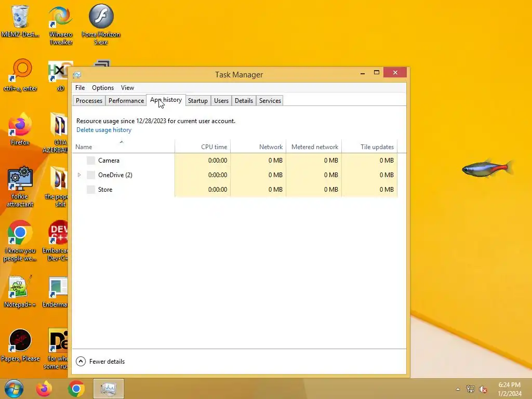
Task: Open the Chrome shortcut 'i know you people we...'
Action: (20, 241)
